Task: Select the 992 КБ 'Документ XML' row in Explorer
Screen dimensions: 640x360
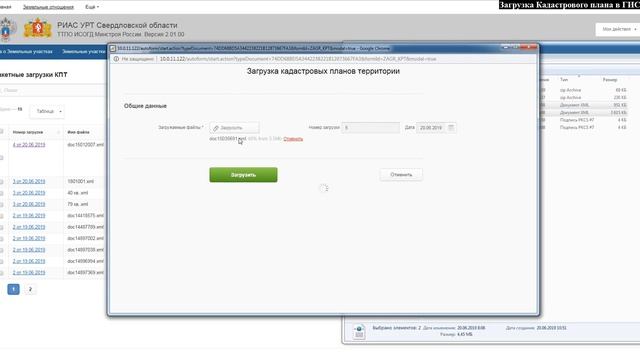Action: coord(584,105)
